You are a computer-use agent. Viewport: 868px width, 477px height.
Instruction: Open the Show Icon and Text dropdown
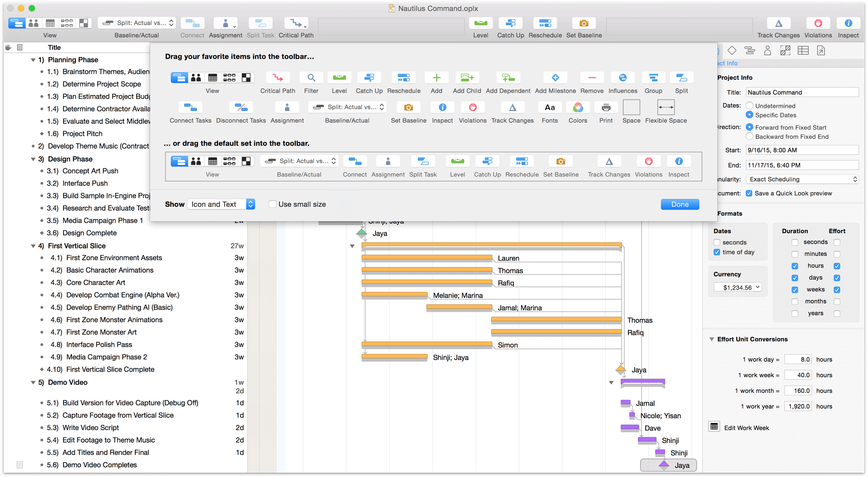(221, 204)
